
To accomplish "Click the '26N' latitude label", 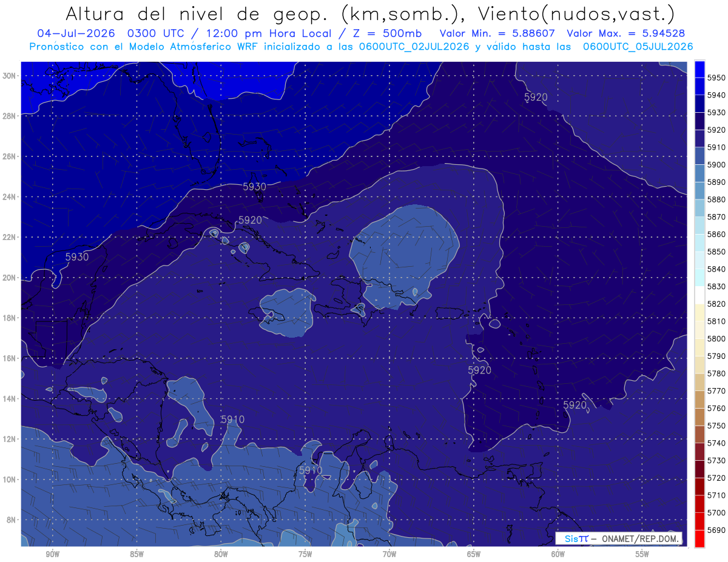I will [9, 156].
